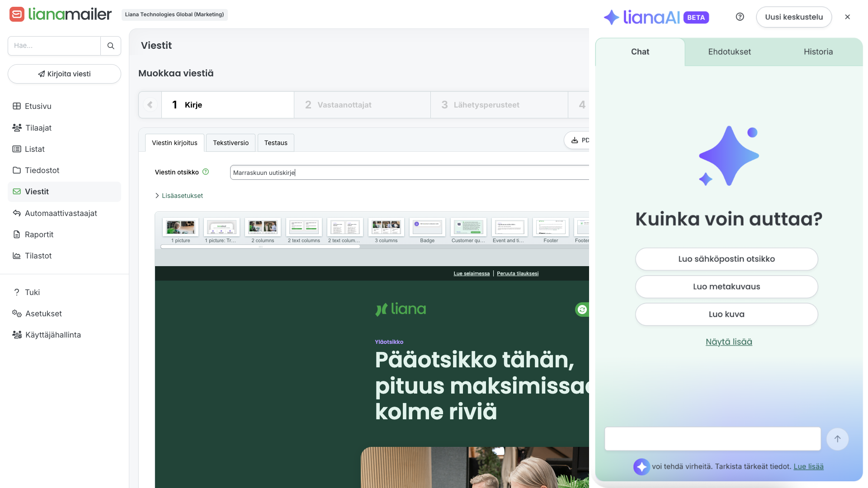Switch to the Ehdotukset tab

[729, 52]
